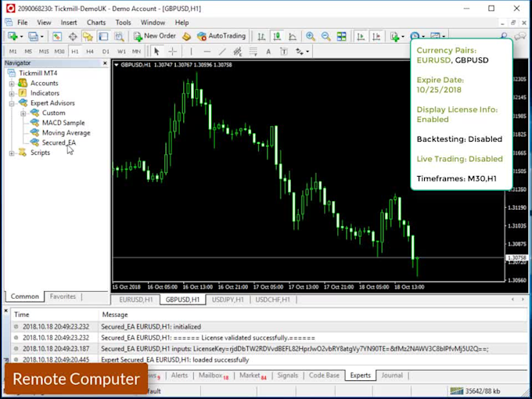This screenshot has width=532, height=399.
Task: Open the Strategy Tester icon
Action: (x=119, y=36)
